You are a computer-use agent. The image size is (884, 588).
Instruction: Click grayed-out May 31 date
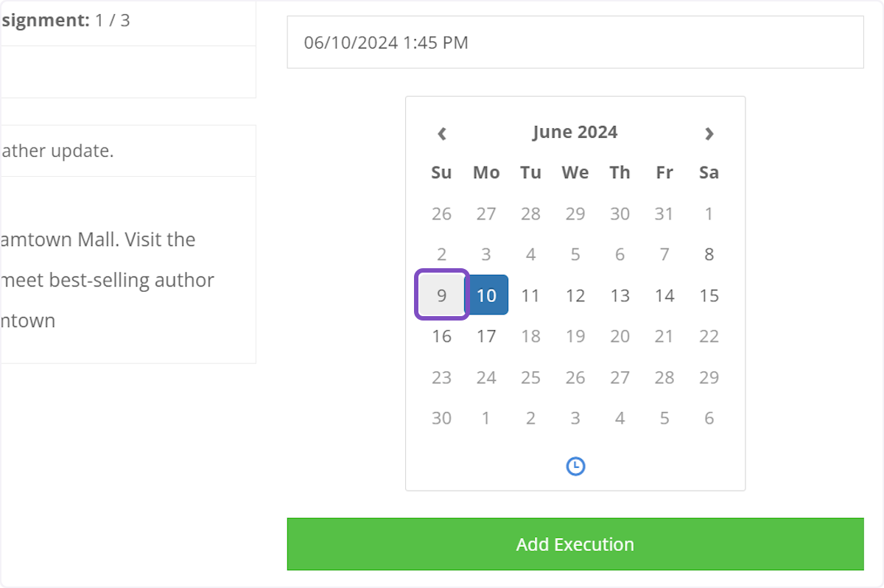coord(664,214)
